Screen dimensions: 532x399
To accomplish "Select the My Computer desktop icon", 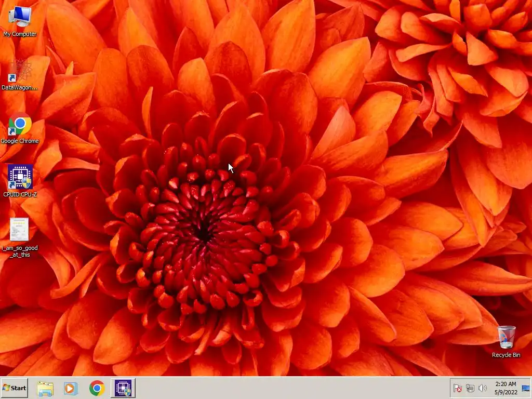I will click(20, 16).
